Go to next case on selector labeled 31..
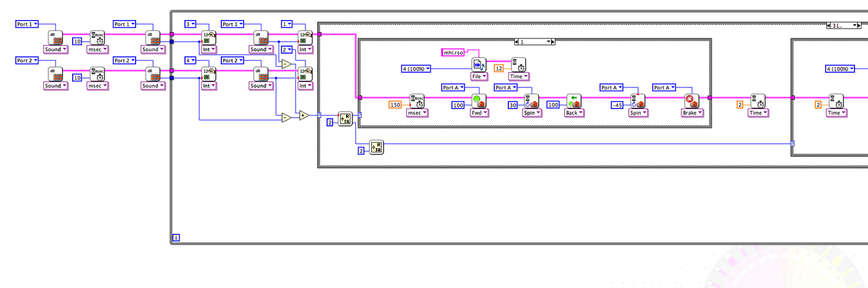The height and width of the screenshot is (288, 868). tap(859, 25)
